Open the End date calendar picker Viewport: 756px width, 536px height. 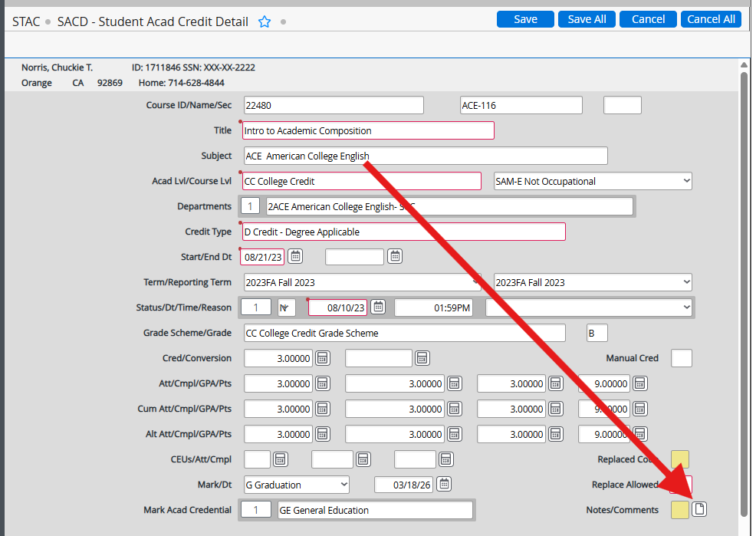click(x=394, y=256)
